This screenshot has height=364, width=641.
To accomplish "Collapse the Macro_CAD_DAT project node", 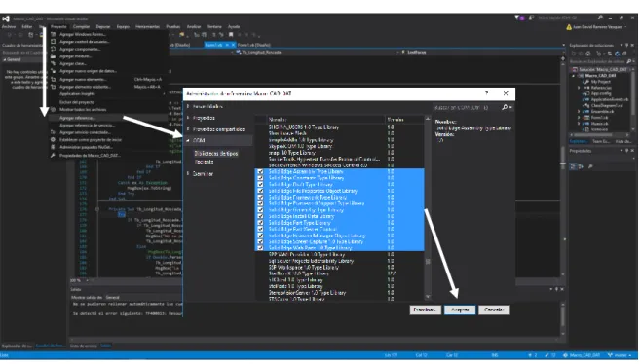I will [x=574, y=76].
